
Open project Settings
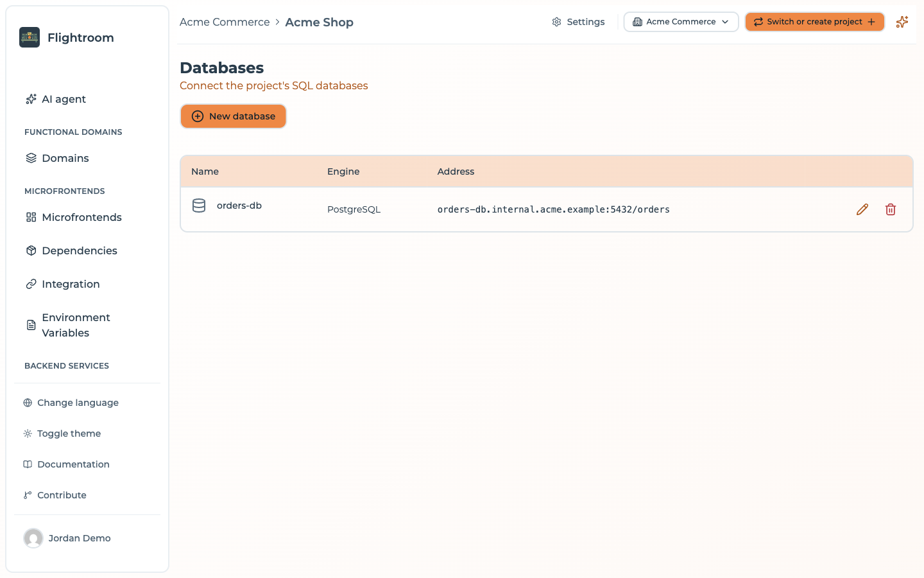tap(578, 22)
